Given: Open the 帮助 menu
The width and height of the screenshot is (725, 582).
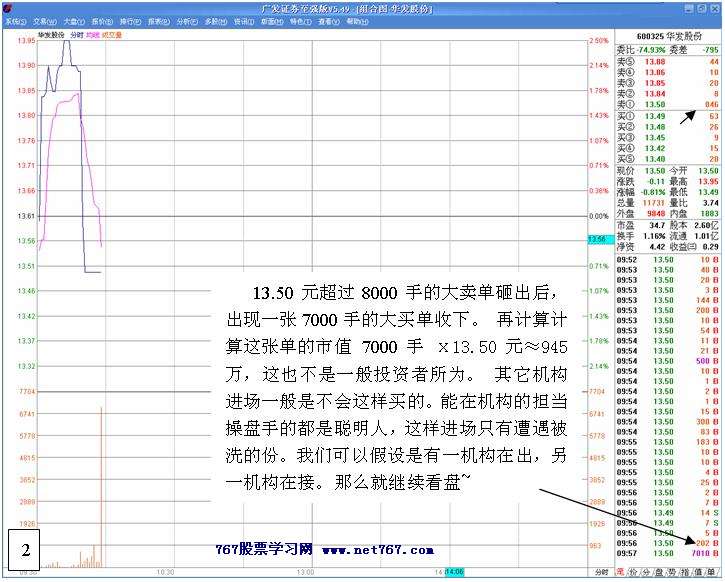Looking at the screenshot, I should (356, 20).
